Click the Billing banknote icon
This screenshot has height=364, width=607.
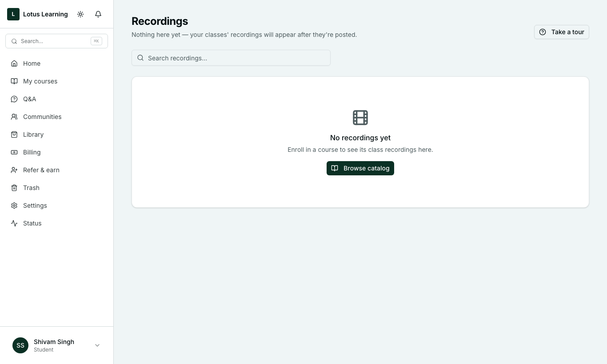pyautogui.click(x=14, y=152)
